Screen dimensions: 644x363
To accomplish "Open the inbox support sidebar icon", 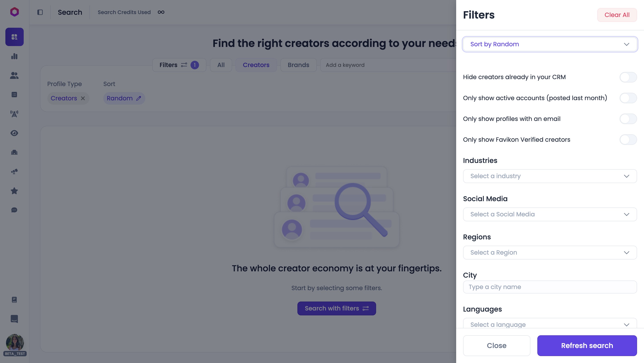I will pos(15,319).
